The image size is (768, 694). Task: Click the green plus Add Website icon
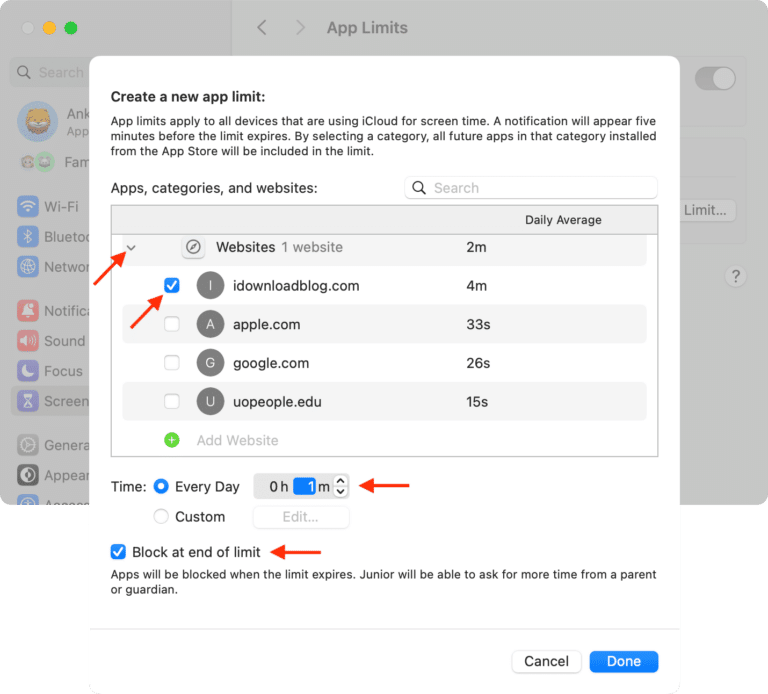coord(171,440)
